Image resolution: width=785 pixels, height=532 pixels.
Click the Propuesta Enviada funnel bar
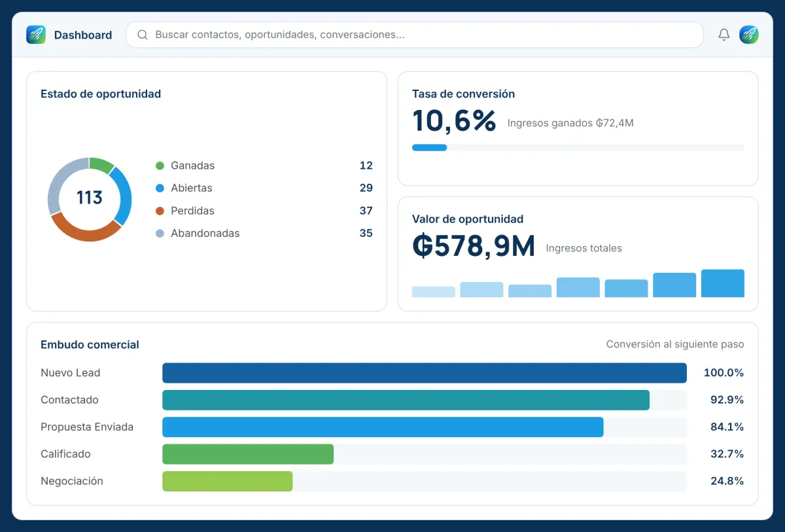[383, 427]
